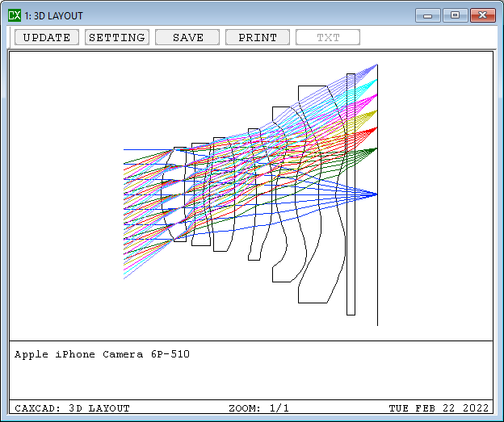Click the 'CAXCAD: 3D LAYOUT' footer label
The height and width of the screenshot is (422, 504).
click(x=72, y=408)
